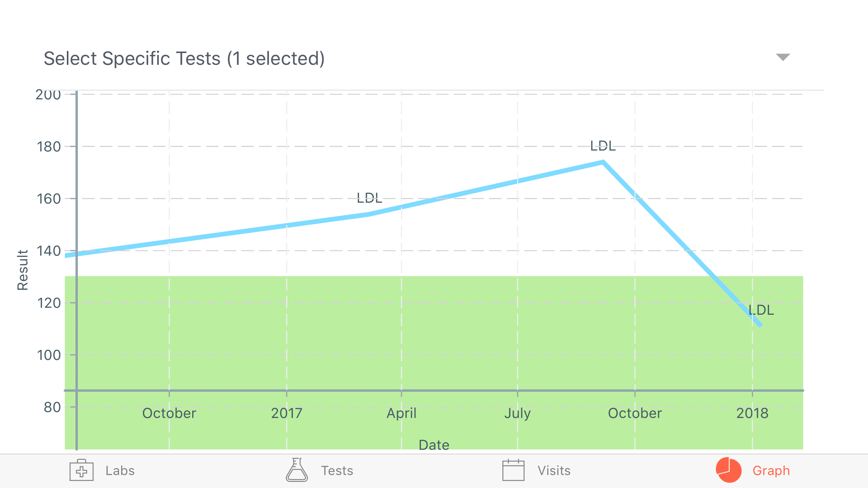The width and height of the screenshot is (868, 488).
Task: Click the April date axis label
Action: [x=401, y=414]
